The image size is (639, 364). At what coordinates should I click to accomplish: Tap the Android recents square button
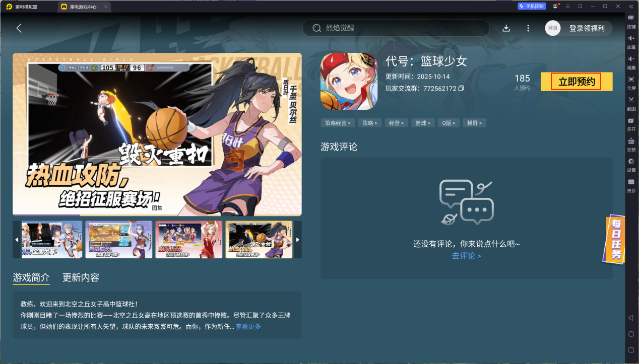pyautogui.click(x=631, y=350)
